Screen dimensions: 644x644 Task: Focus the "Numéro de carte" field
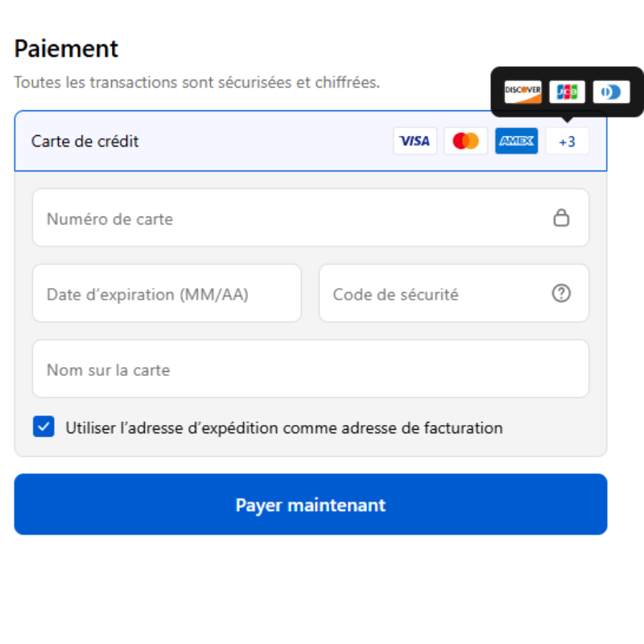click(290, 218)
